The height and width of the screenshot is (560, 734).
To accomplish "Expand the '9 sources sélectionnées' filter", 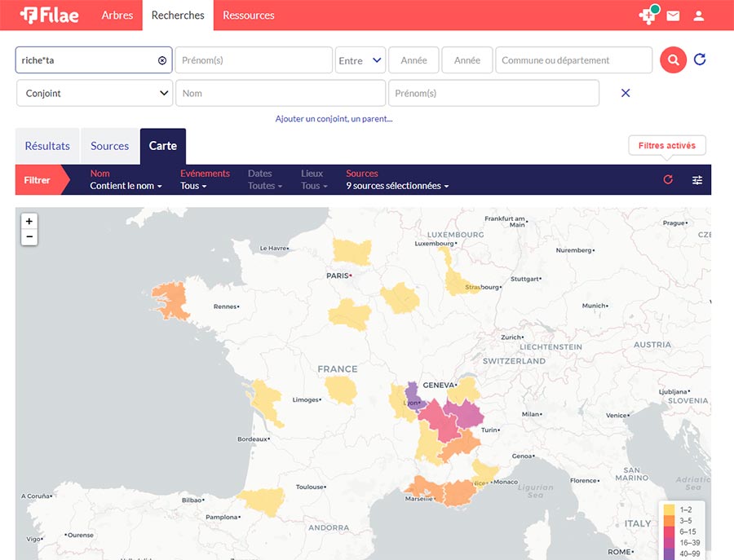I will click(x=397, y=186).
